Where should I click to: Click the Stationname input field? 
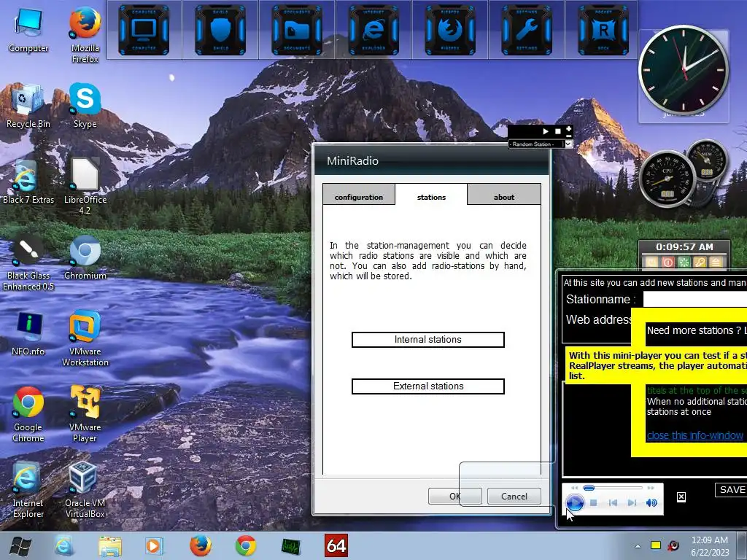pos(694,300)
